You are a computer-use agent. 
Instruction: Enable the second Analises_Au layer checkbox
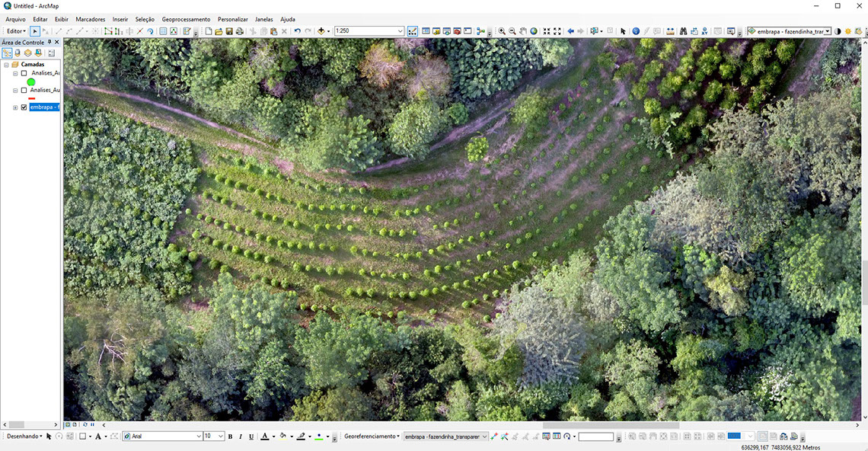click(24, 90)
